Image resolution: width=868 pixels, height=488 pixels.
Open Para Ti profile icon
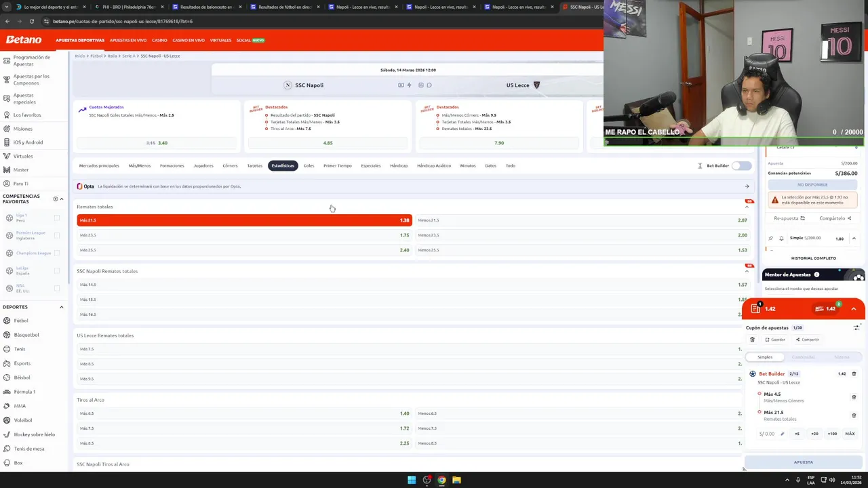(6, 184)
